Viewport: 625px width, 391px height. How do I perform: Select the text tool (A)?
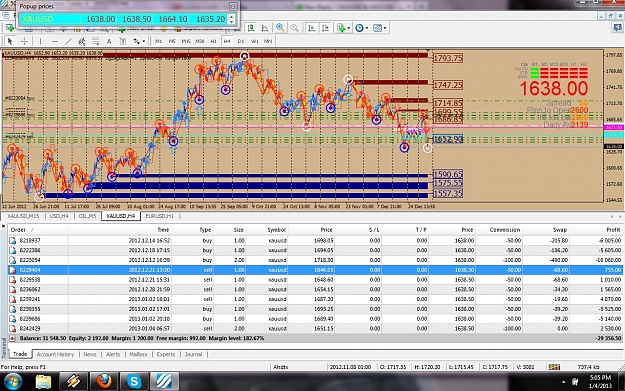pos(109,41)
